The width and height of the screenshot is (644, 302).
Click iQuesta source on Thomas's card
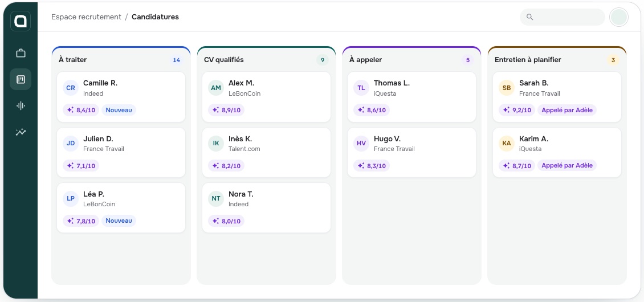(x=385, y=93)
